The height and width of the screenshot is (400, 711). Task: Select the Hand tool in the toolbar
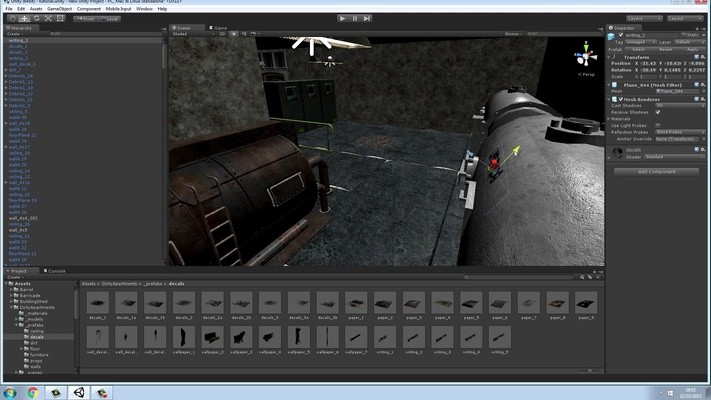pyautogui.click(x=12, y=19)
